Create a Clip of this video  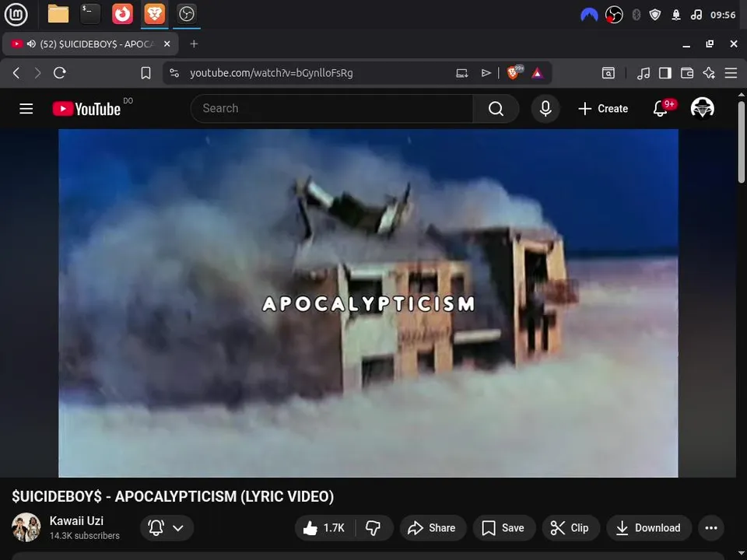570,527
